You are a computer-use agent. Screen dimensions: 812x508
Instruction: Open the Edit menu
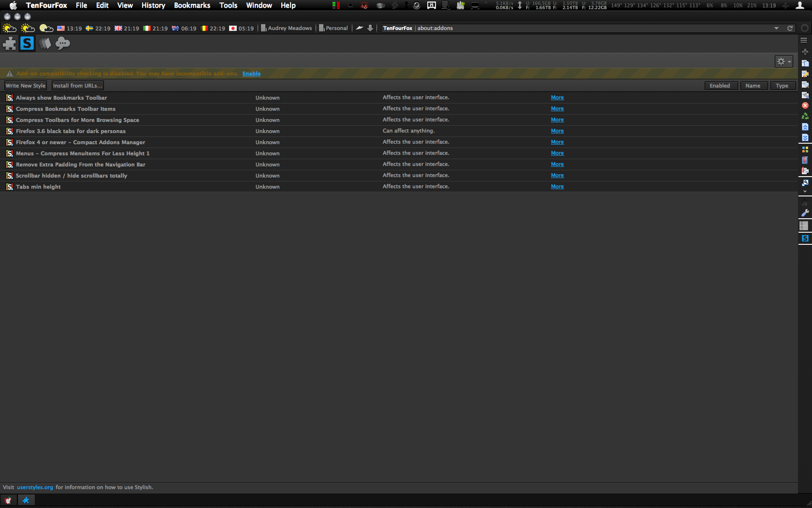point(102,5)
